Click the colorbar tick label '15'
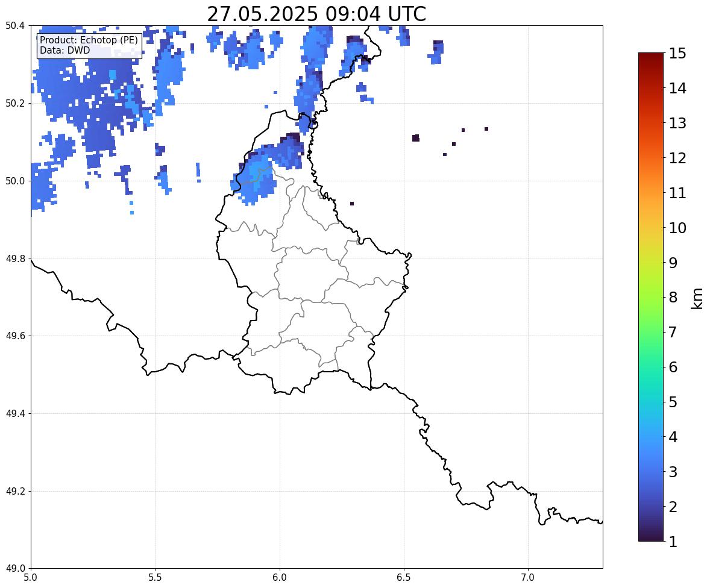Image resolution: width=710 pixels, height=588 pixels. click(677, 54)
